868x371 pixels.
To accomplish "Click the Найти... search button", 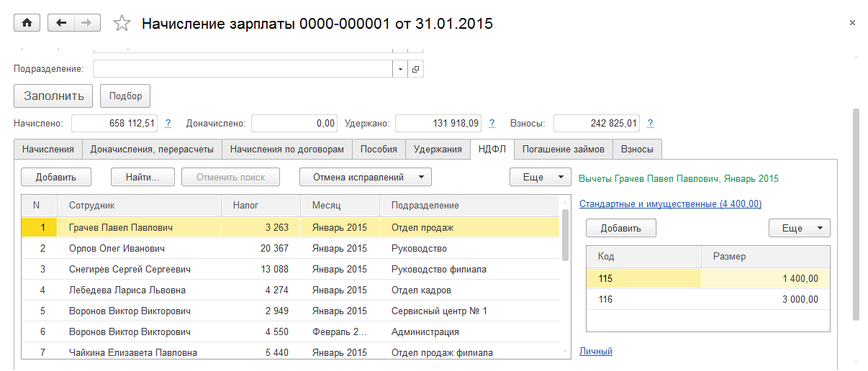I will pos(143,177).
